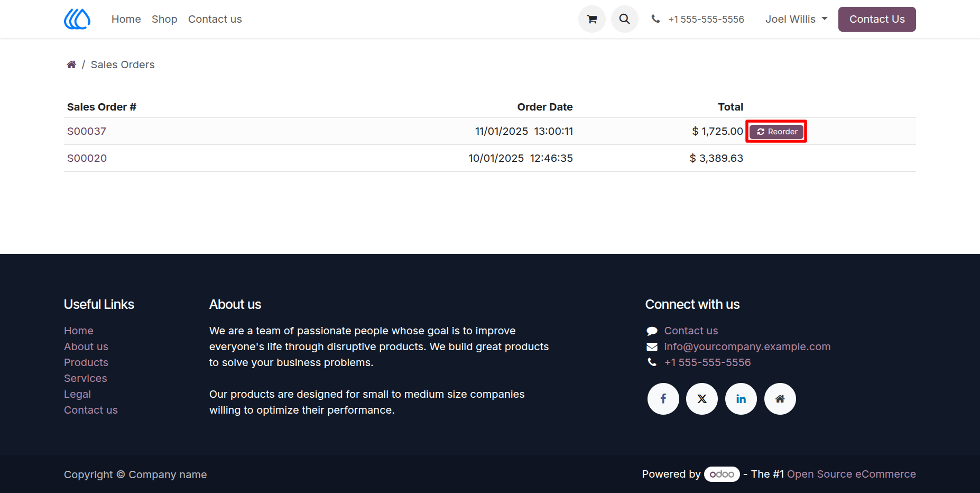Open the shopping cart icon

[x=592, y=19]
